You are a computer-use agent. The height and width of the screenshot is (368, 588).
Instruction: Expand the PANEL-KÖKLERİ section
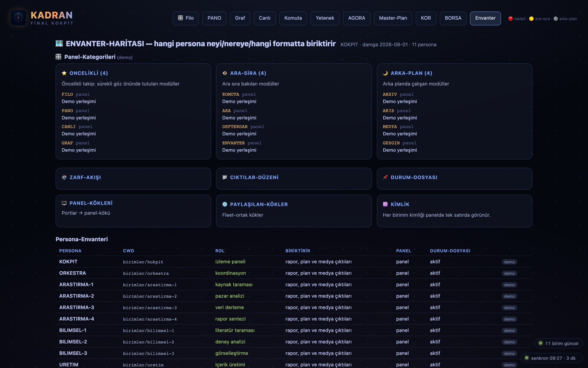pos(133,211)
